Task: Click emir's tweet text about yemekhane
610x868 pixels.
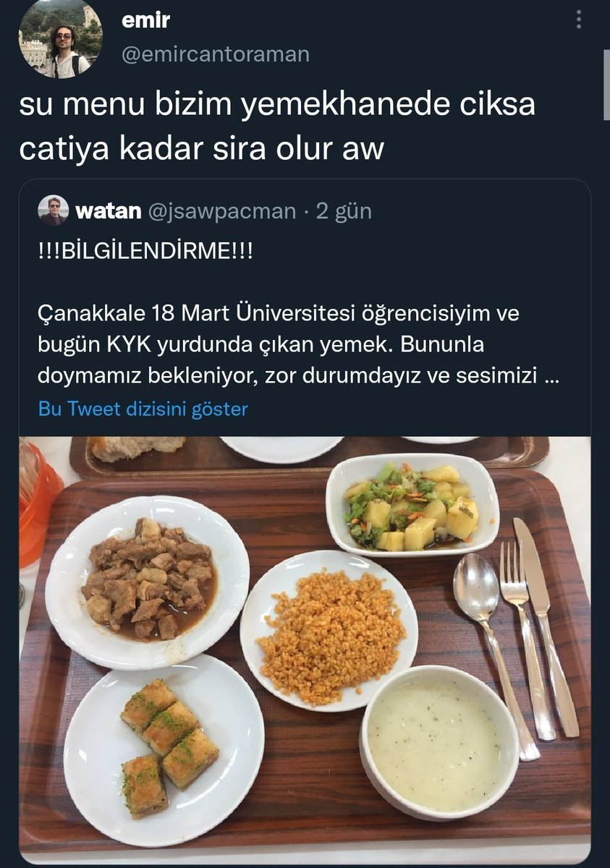Action: pyautogui.click(x=277, y=127)
